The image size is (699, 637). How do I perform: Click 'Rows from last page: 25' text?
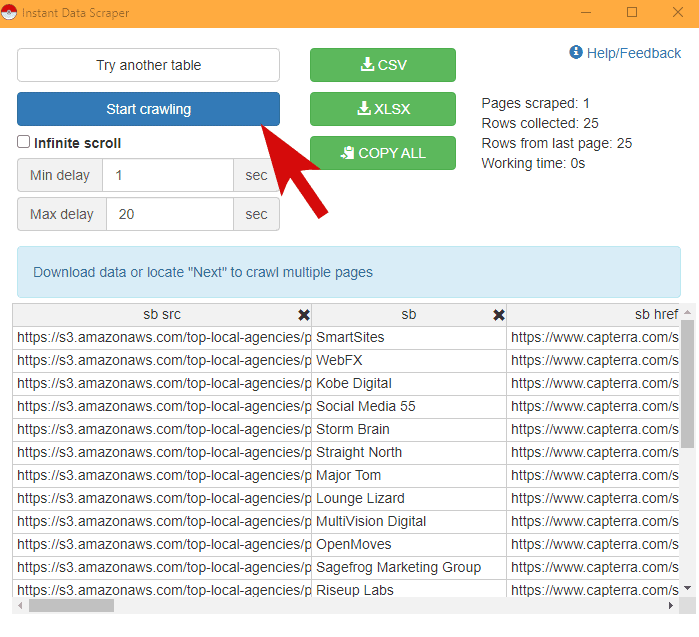[x=557, y=143]
